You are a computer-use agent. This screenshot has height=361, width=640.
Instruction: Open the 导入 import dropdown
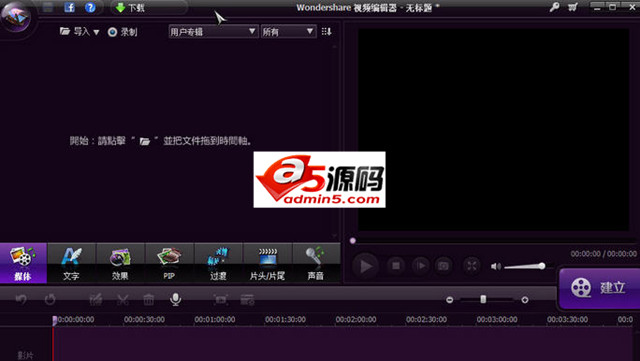80,31
